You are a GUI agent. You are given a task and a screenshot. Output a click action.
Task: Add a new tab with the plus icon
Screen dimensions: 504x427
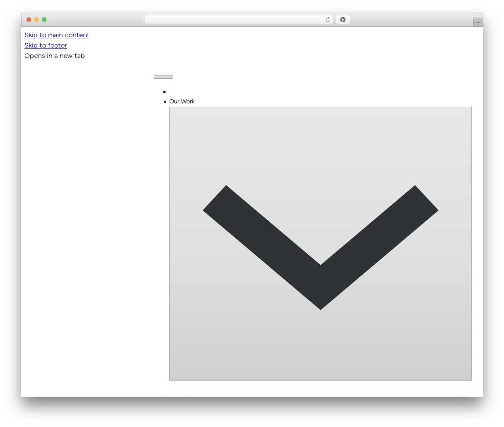(478, 22)
